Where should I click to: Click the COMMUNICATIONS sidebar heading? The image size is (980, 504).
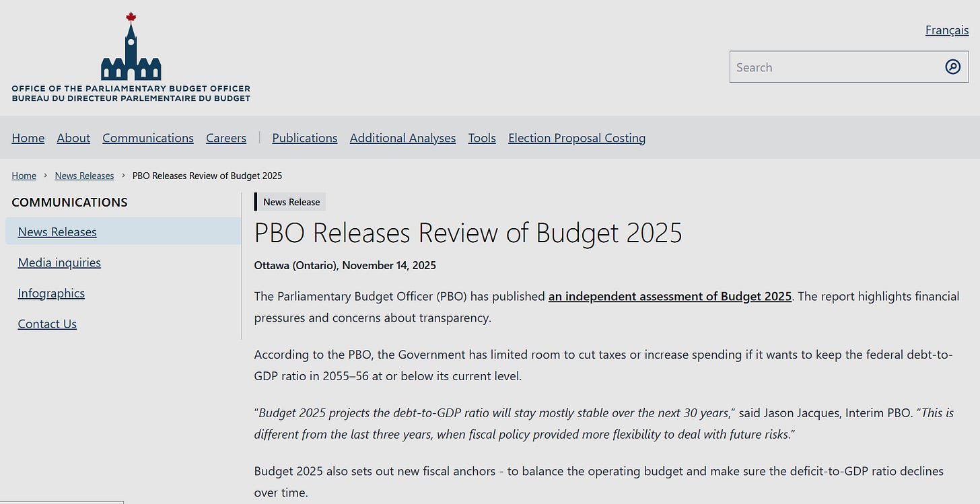[69, 202]
